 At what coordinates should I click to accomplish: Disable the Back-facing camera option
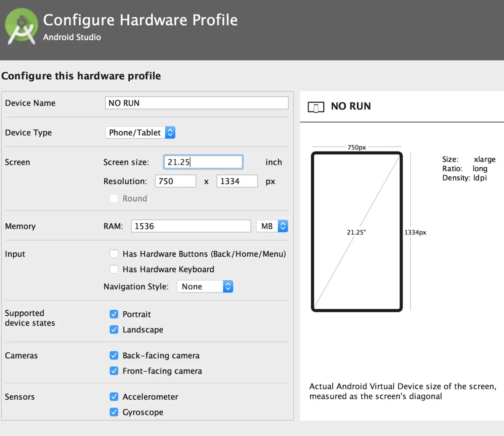114,355
